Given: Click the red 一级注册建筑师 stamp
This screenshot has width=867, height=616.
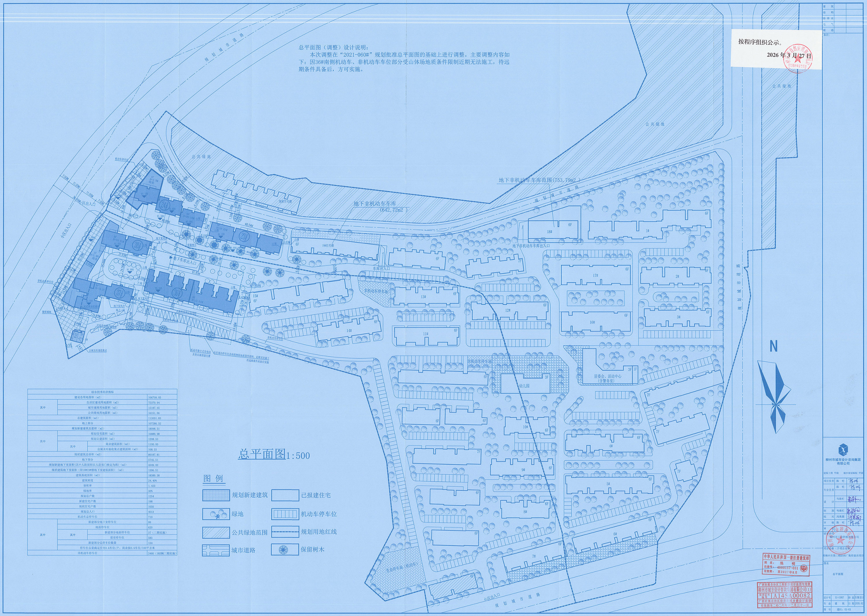Looking at the screenshot, I should point(786,565).
